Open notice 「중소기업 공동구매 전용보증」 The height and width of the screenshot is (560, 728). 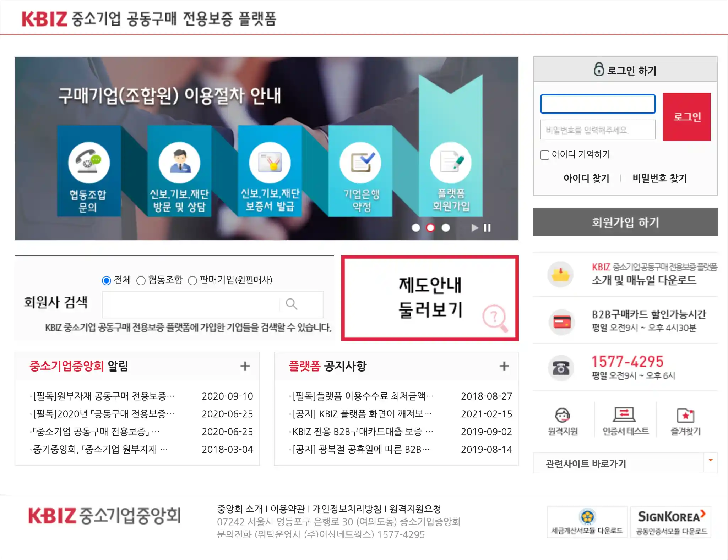coord(96,432)
